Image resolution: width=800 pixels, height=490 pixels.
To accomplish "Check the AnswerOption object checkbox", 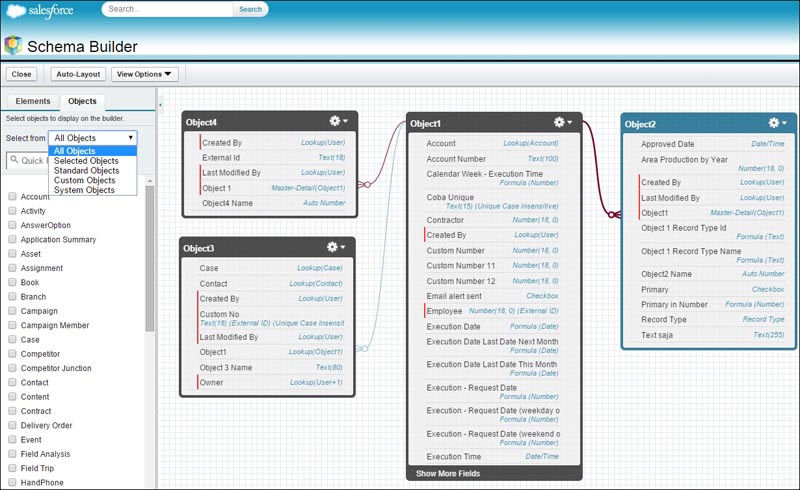I will tap(12, 225).
